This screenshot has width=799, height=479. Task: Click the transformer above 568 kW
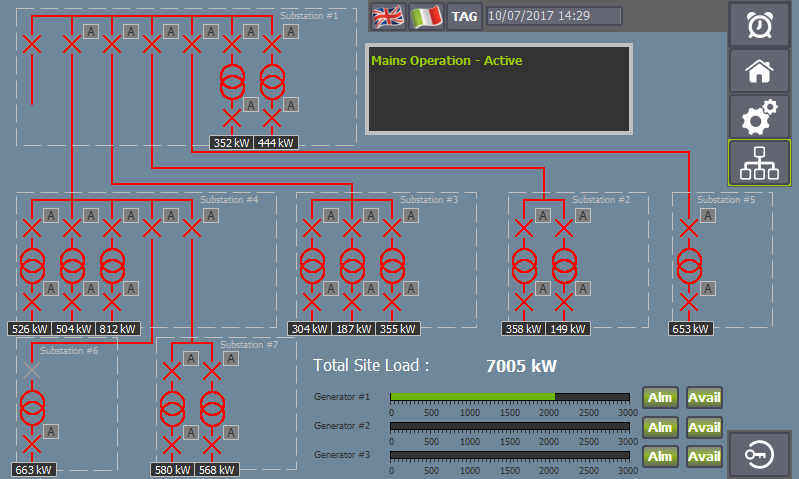tap(212, 409)
